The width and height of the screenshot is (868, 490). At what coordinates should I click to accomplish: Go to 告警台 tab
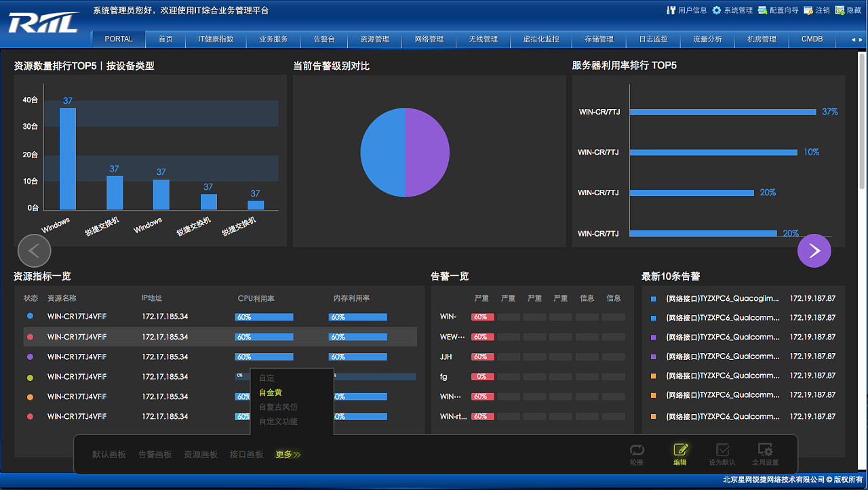[x=324, y=39]
